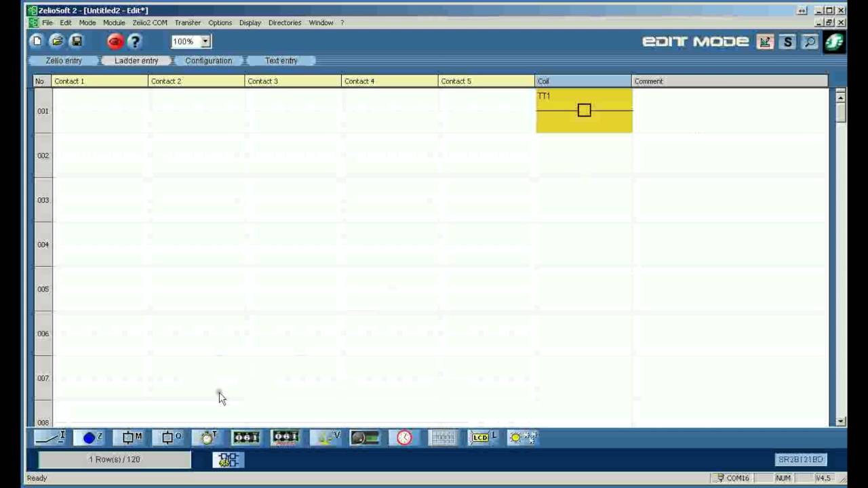Open the Module menu

pyautogui.click(x=114, y=22)
